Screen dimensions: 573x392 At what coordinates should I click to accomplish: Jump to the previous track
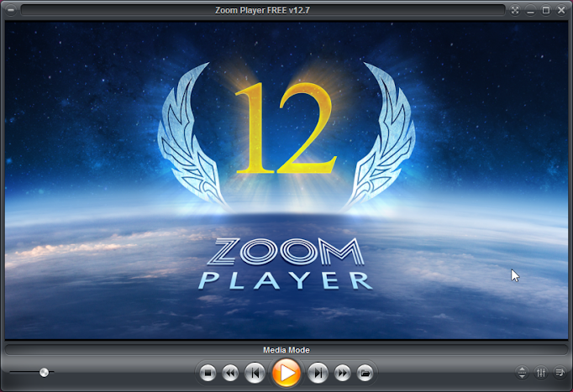255,373
